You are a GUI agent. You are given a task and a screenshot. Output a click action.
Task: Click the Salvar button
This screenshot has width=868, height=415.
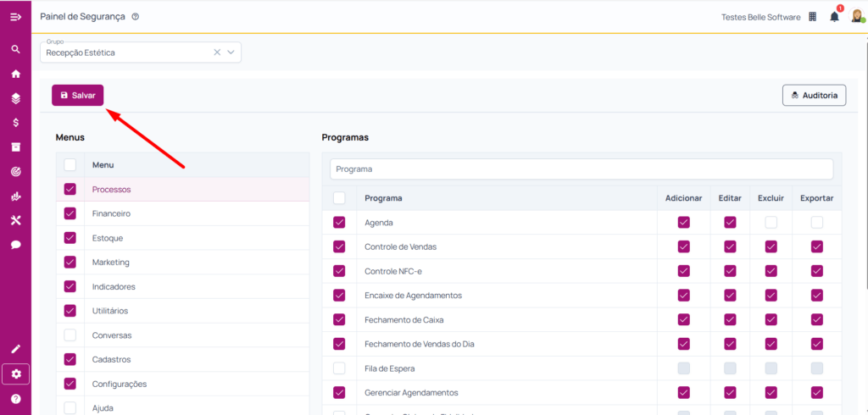point(77,96)
